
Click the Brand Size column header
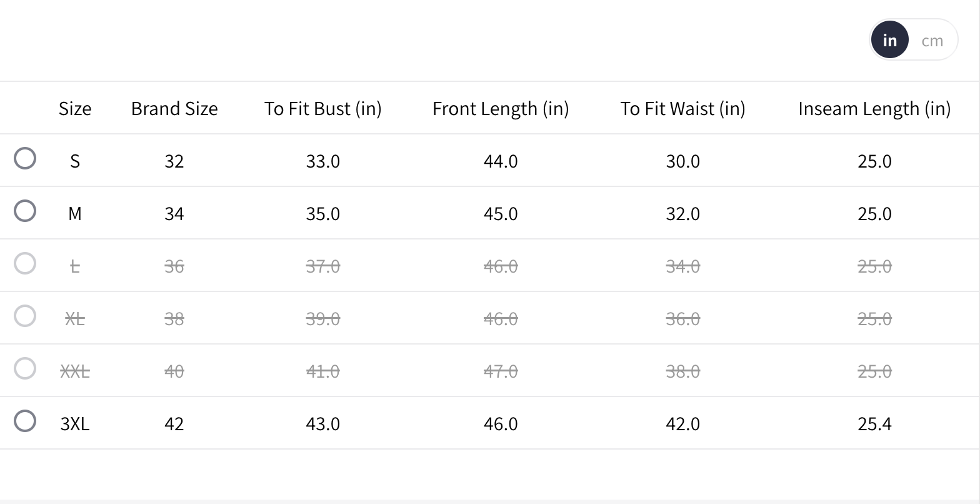174,109
